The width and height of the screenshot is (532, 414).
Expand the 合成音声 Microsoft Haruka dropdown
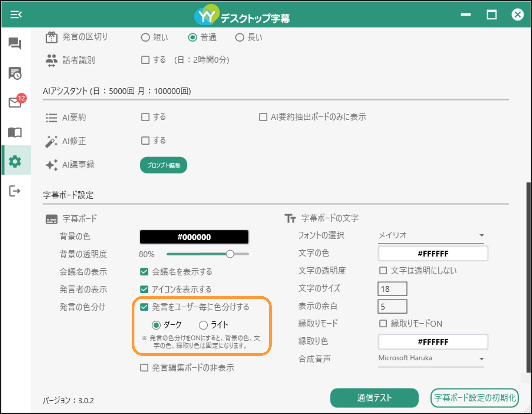click(x=431, y=359)
